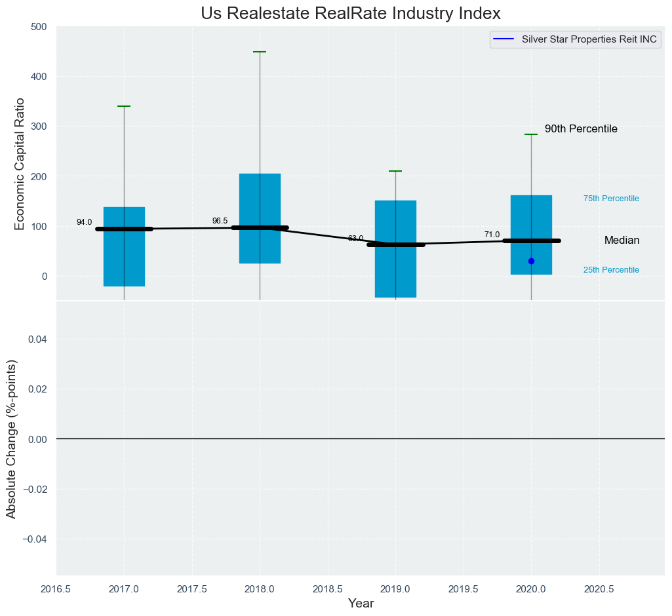Click the 71.0 median value label

(492, 235)
